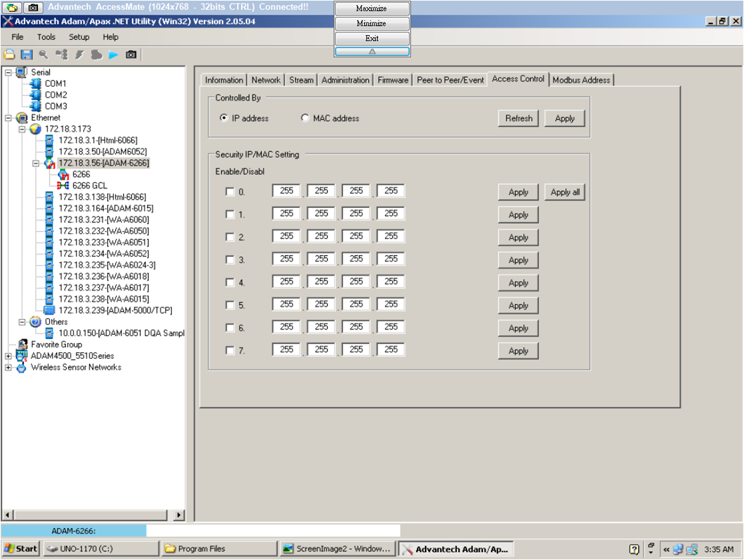Switch to the Firmware tab

point(393,80)
